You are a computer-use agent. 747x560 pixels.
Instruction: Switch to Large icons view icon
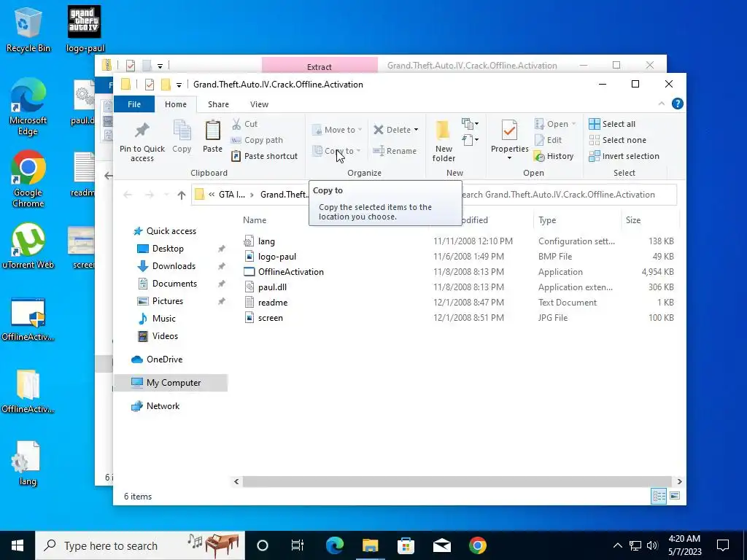click(x=675, y=496)
